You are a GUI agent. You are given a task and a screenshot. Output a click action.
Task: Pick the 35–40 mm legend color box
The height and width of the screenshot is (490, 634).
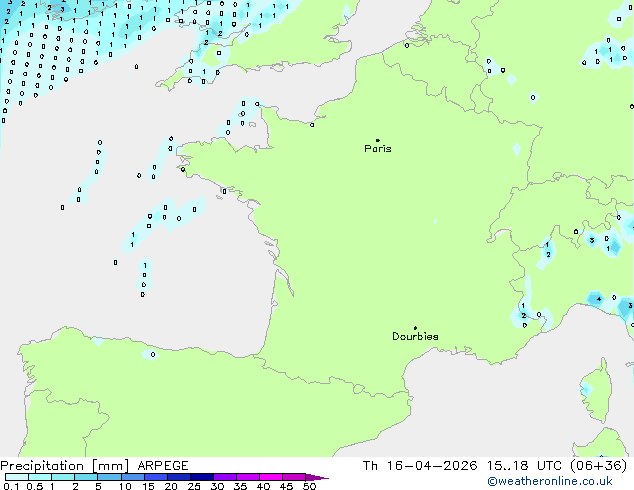pyautogui.click(x=248, y=477)
